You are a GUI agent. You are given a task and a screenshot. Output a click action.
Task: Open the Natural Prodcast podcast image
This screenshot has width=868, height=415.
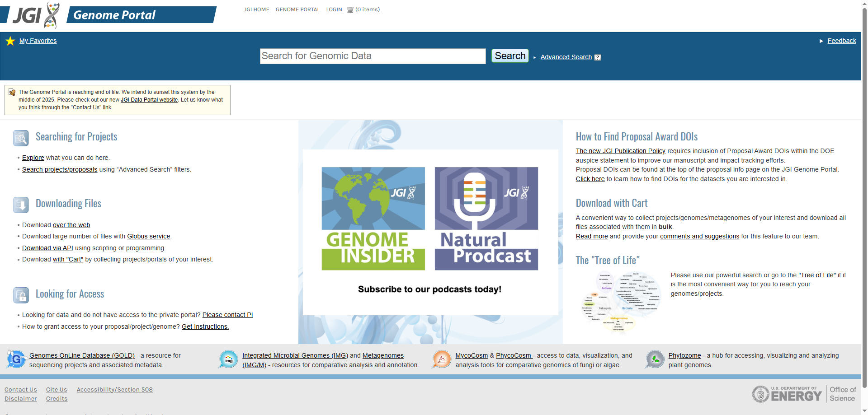click(486, 219)
